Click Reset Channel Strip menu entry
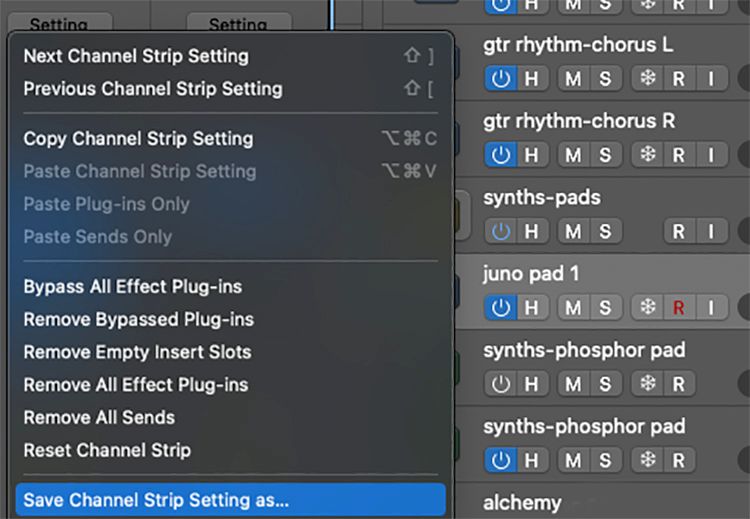The image size is (750, 519). pos(107,450)
